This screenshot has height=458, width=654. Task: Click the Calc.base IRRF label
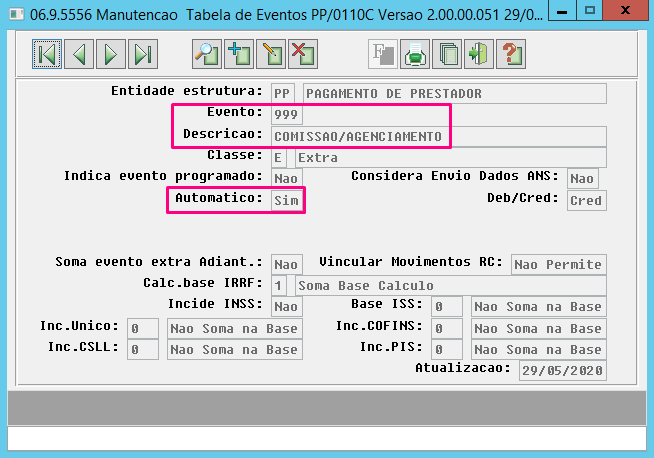click(x=203, y=283)
